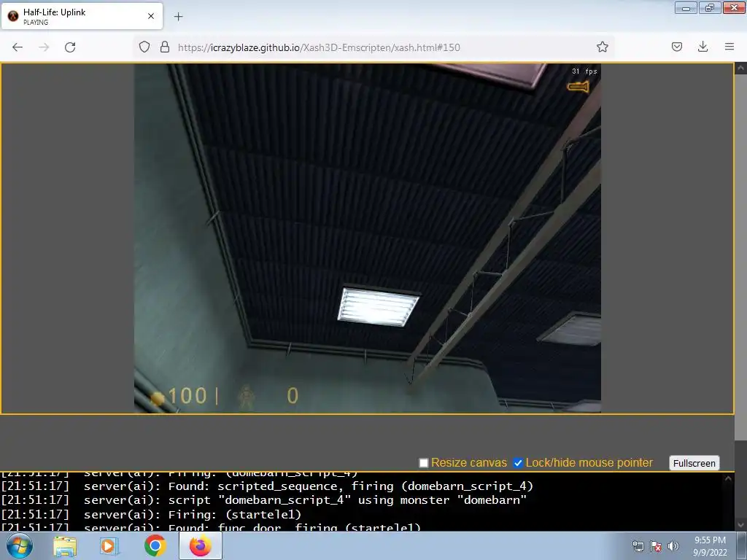
Task: Click the Firefox taskbar icon
Action: click(200, 545)
